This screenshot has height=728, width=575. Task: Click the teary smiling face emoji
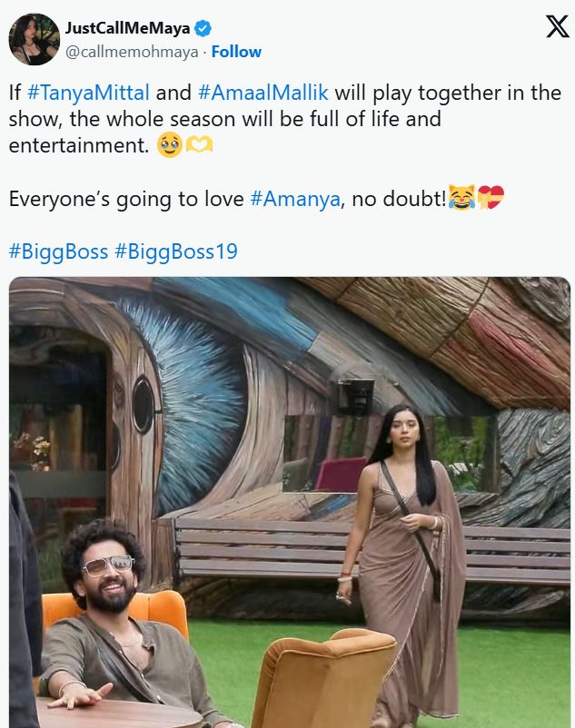170,145
